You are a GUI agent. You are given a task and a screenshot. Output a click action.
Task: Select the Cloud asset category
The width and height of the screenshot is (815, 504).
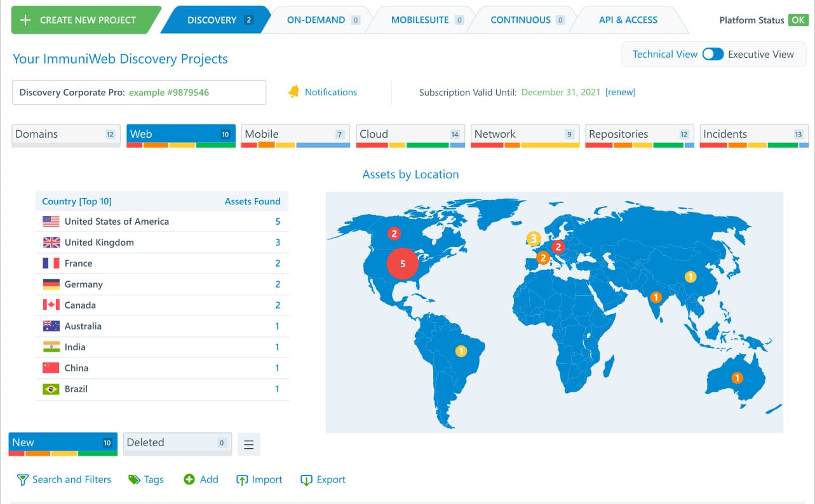click(411, 135)
